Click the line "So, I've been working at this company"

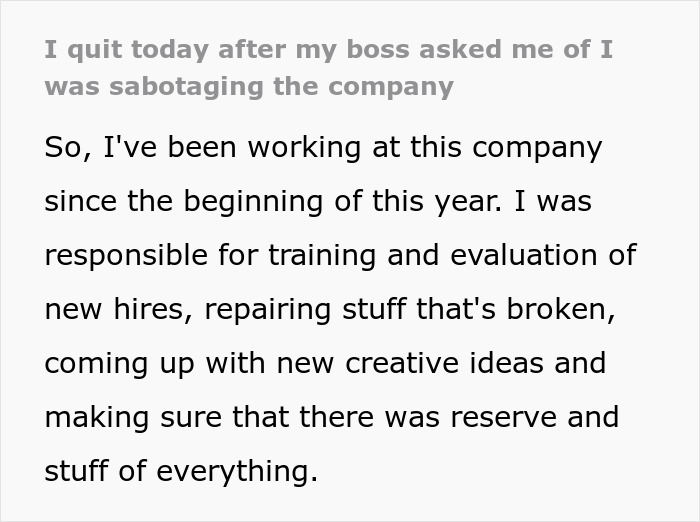pyautogui.click(x=323, y=148)
